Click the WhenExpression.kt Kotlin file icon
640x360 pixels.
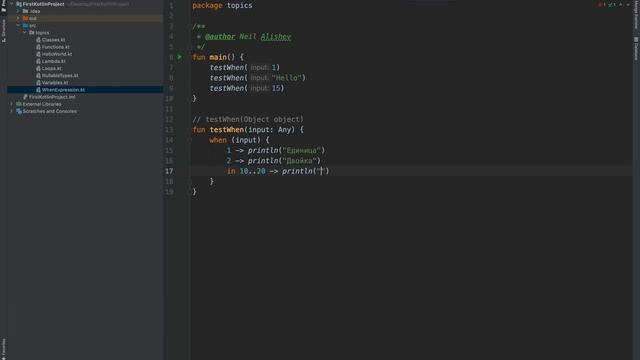point(38,90)
